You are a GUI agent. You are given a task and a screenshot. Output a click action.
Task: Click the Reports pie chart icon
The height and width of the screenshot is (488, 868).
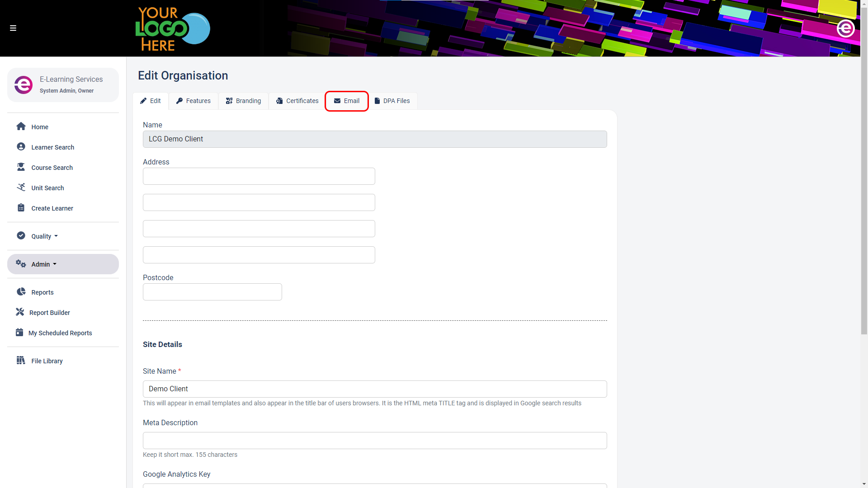[x=21, y=292]
